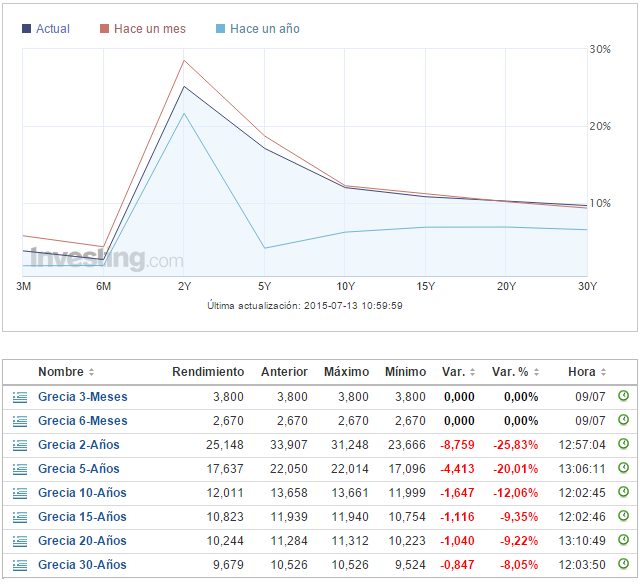Sort table by Var. % column

coord(515,372)
